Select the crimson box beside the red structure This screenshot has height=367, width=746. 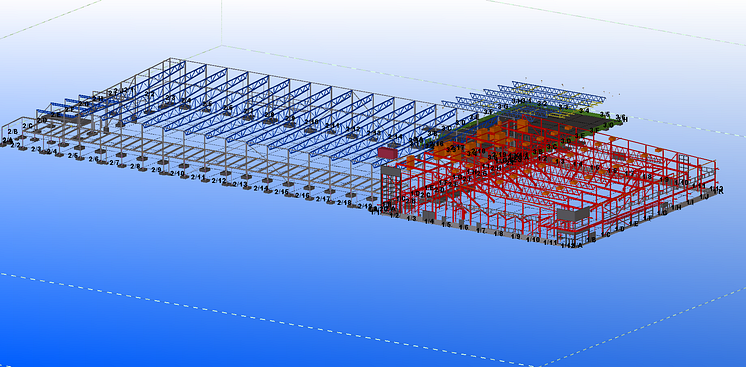coord(387,153)
